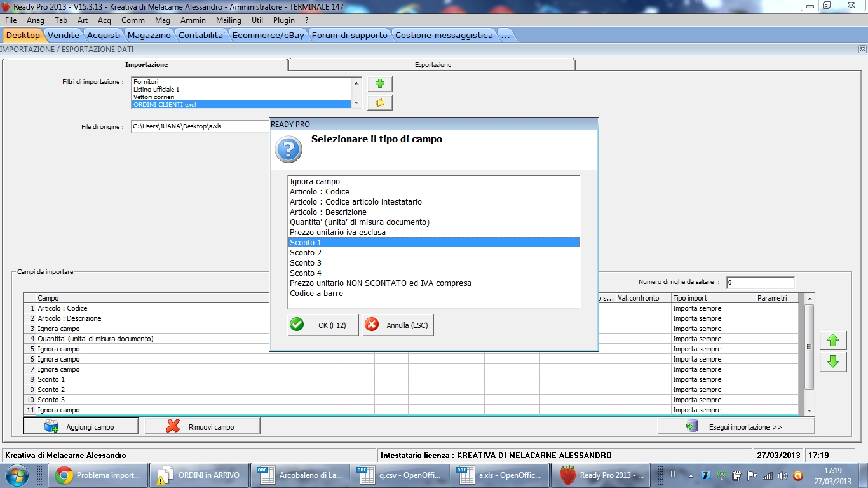Image resolution: width=868 pixels, height=488 pixels.
Task: Click the yellow folder icon beside the filter list
Action: tap(380, 102)
